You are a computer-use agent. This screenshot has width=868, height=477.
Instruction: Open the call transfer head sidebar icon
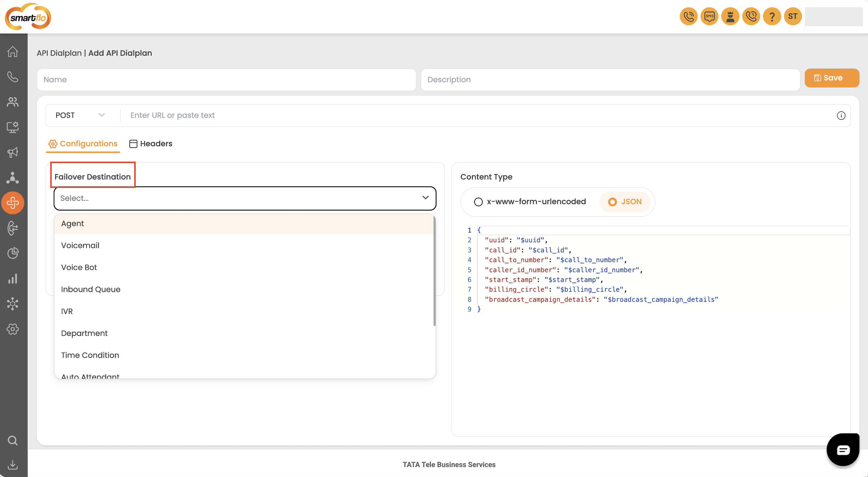[13, 228]
